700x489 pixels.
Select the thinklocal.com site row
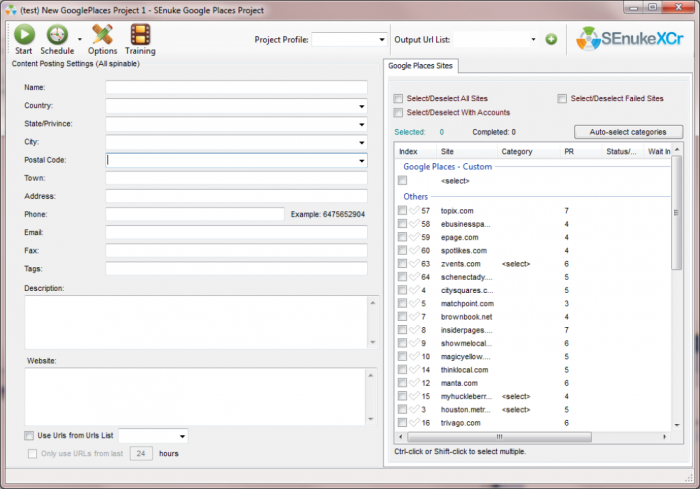point(533,370)
